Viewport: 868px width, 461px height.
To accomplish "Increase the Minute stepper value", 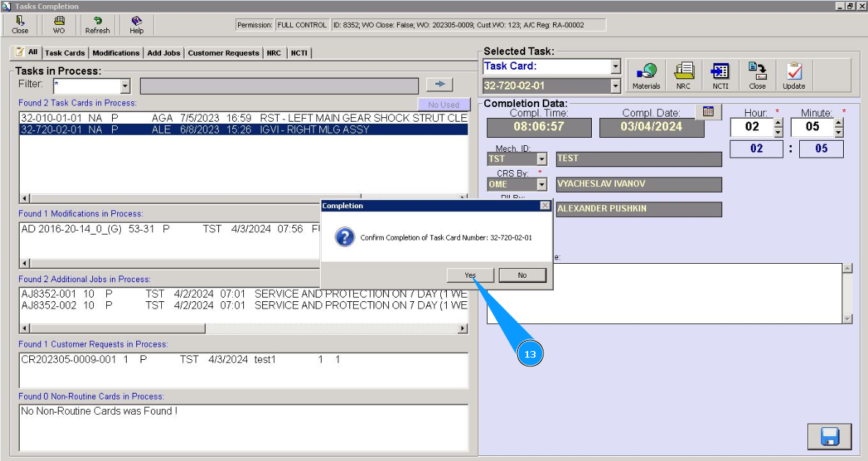I will coord(839,122).
